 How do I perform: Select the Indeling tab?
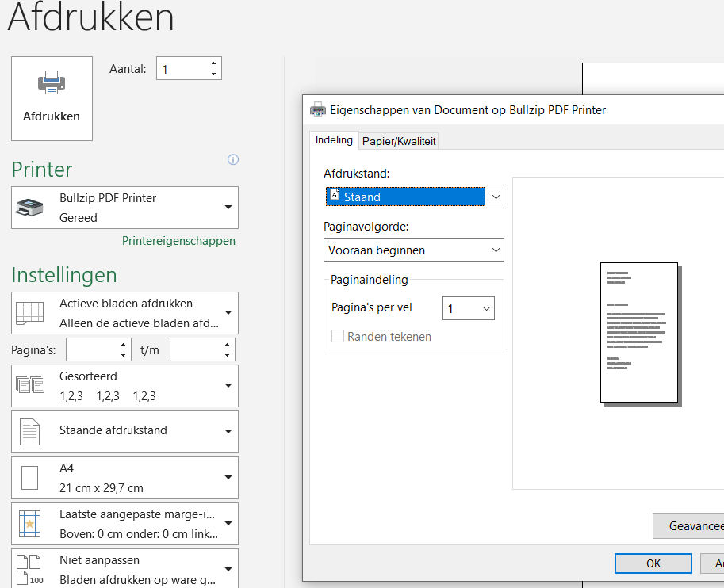click(x=334, y=140)
